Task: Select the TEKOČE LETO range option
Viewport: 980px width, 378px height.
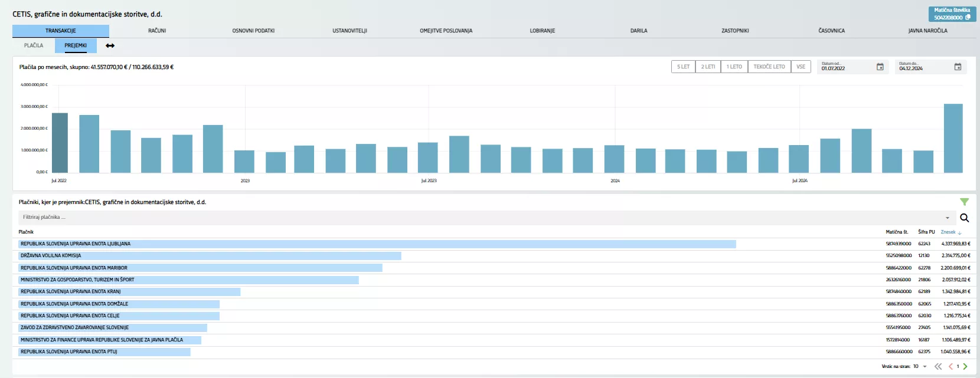Action: coord(769,67)
